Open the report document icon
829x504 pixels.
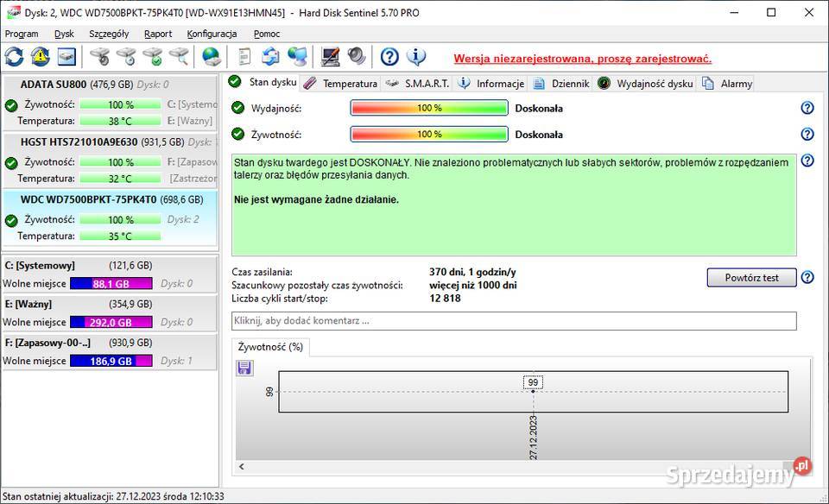[244, 57]
